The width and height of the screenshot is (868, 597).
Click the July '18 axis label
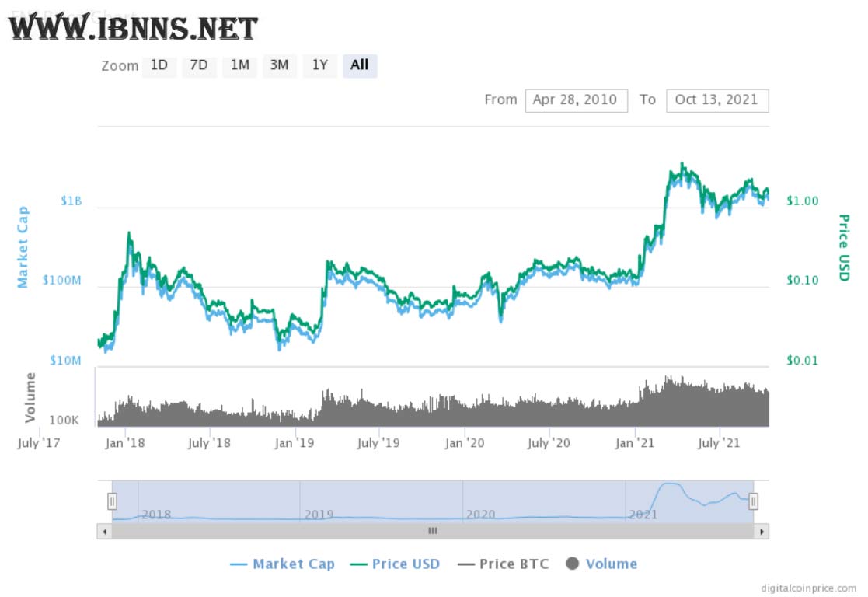[x=209, y=443]
